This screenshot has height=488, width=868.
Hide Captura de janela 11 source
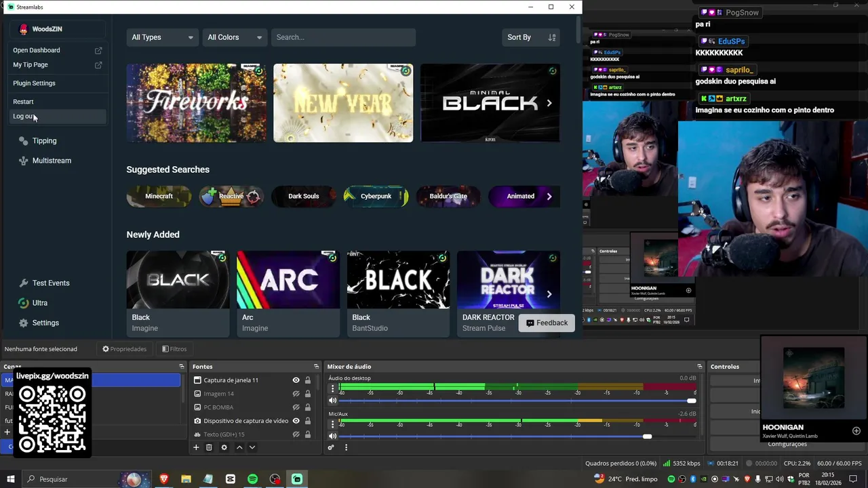point(296,380)
